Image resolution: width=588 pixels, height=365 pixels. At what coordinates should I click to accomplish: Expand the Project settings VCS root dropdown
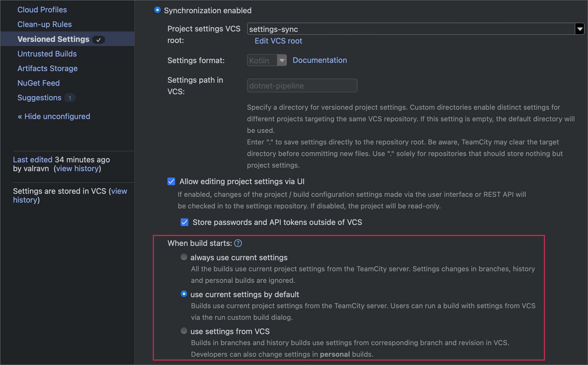pos(579,28)
